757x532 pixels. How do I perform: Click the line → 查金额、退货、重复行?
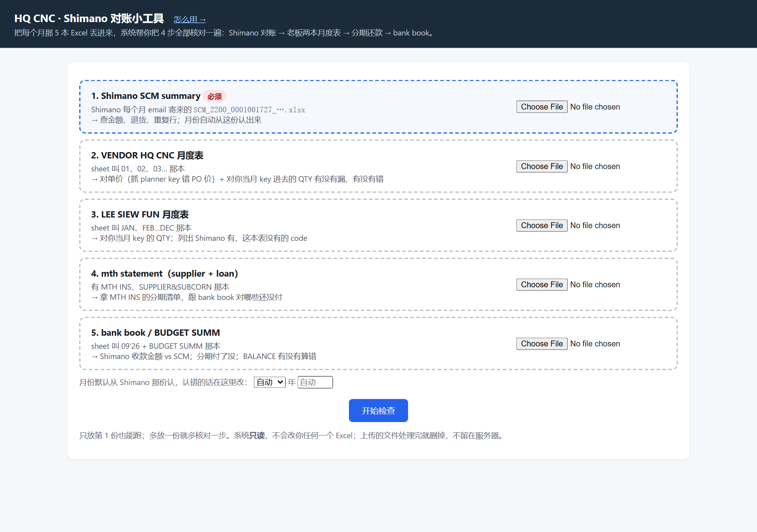tap(176, 120)
